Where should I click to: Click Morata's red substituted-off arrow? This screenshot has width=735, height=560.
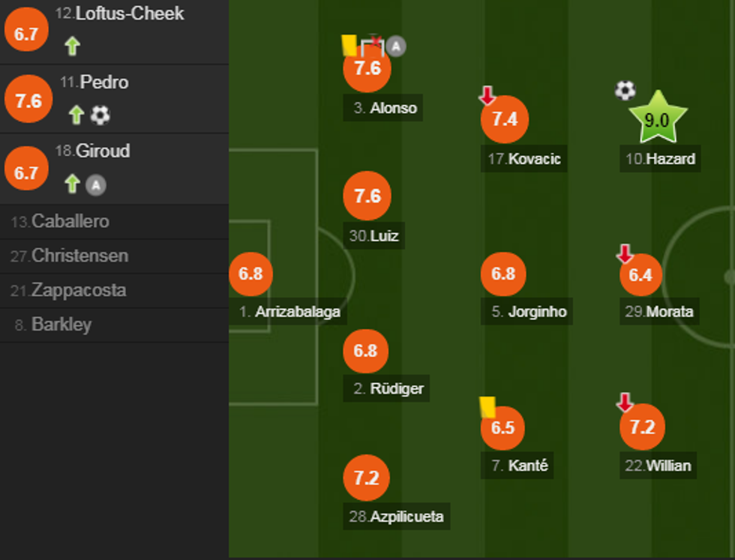point(625,254)
